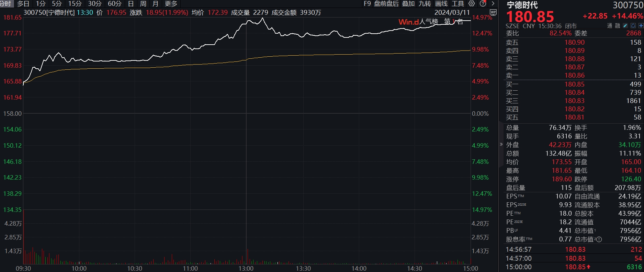Click the 14:30 time axis label
Viewport: 644px width, 272px height.
(x=415, y=268)
